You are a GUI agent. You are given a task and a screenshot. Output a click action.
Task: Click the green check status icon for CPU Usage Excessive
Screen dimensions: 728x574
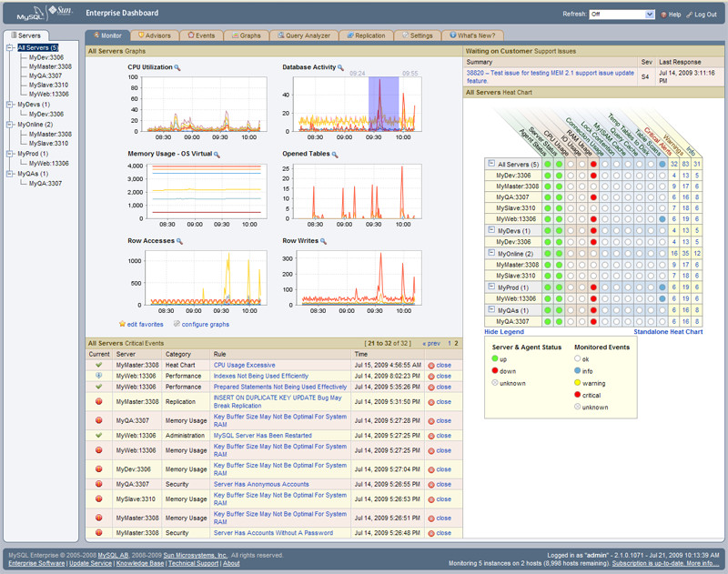(99, 365)
